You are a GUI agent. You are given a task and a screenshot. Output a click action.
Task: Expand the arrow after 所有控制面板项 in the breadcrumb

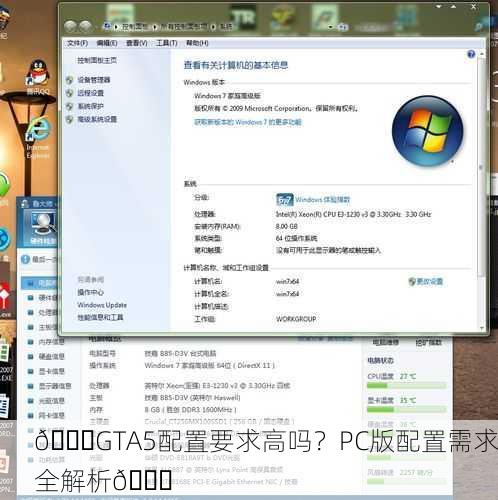click(x=213, y=27)
